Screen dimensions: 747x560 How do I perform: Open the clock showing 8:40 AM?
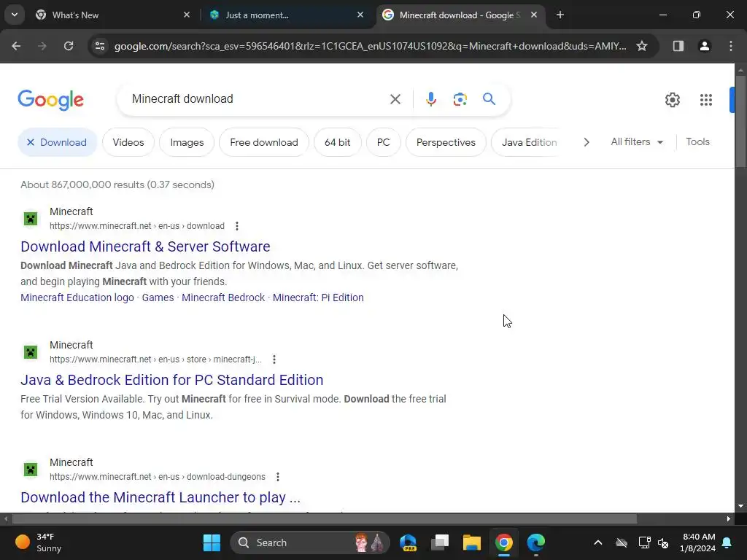point(698,542)
